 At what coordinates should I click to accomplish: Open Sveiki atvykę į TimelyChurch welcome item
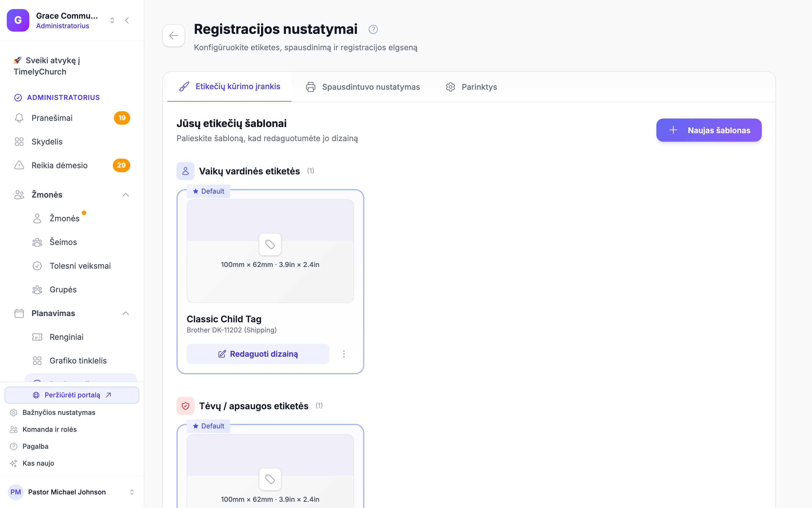coord(72,66)
